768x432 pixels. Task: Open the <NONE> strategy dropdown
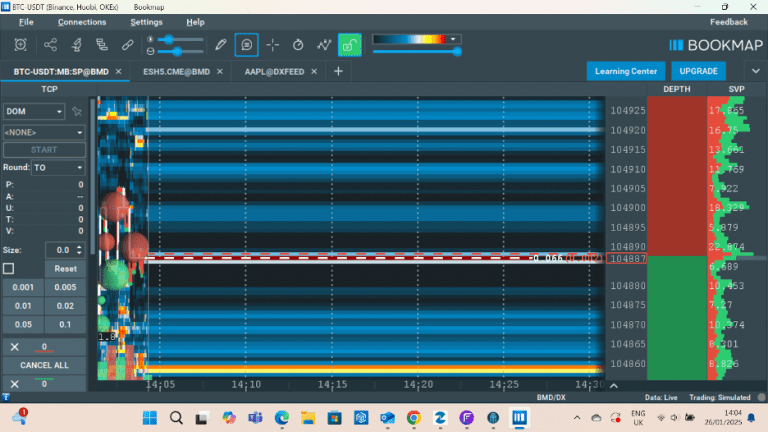(44, 132)
